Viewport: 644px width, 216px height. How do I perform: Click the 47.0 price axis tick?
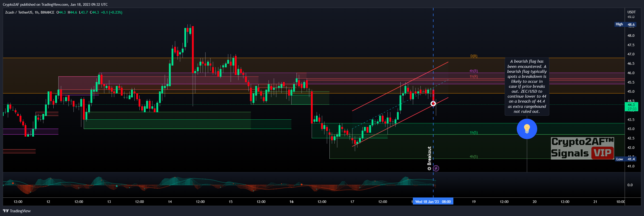pyautogui.click(x=631, y=54)
